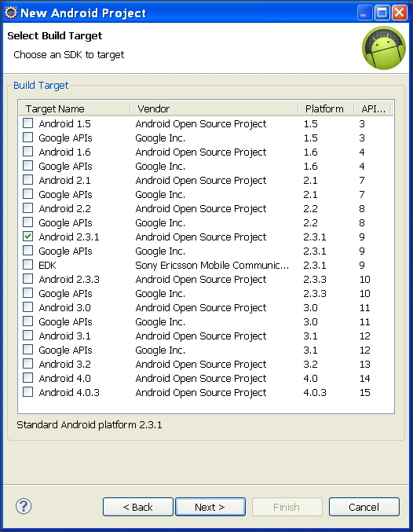Viewport: 413px width, 532px height.
Task: Go to the next wizard page
Action: pos(210,507)
